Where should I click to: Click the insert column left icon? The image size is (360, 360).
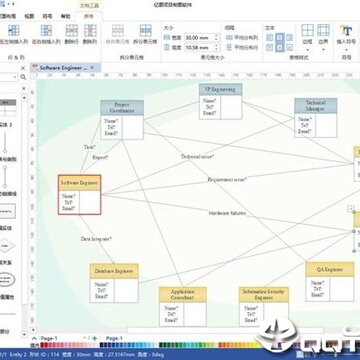click(x=13, y=31)
